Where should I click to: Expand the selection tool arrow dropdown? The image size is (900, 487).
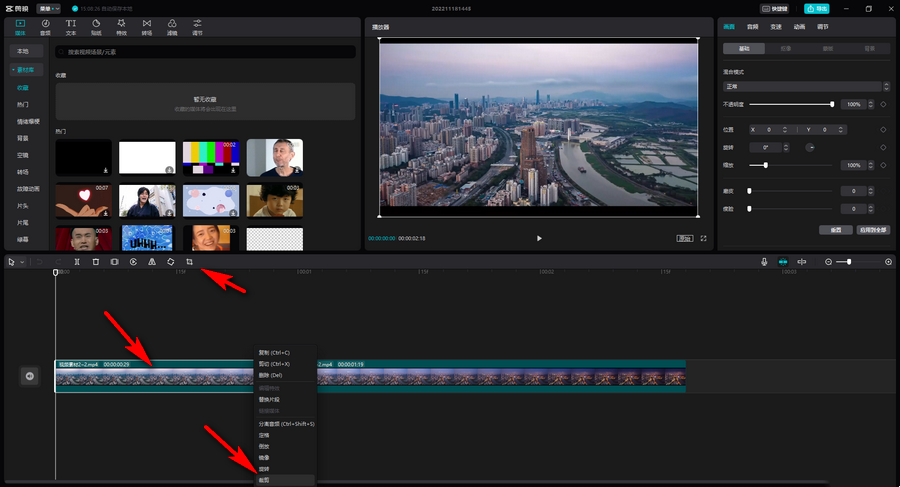pyautogui.click(x=20, y=261)
